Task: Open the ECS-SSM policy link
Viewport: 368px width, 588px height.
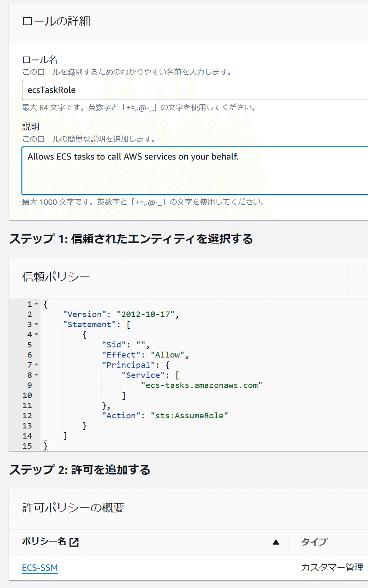Action: pos(40,568)
